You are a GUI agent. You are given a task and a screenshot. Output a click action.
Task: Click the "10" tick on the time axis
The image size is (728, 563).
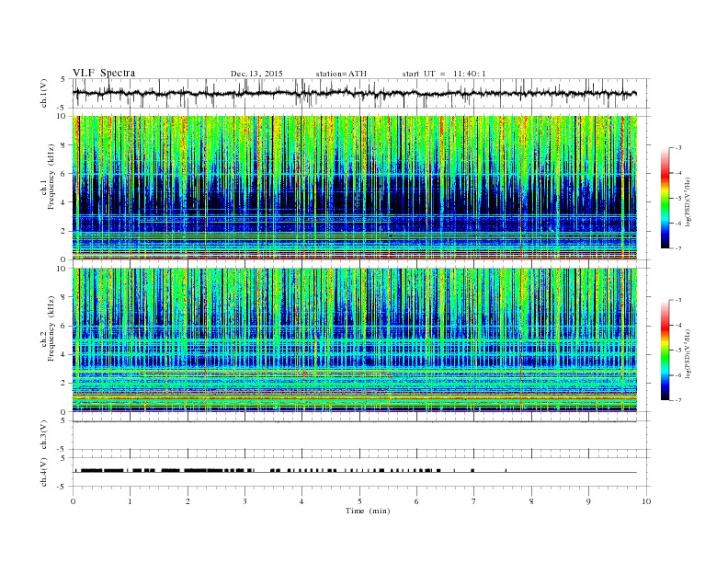click(x=646, y=501)
